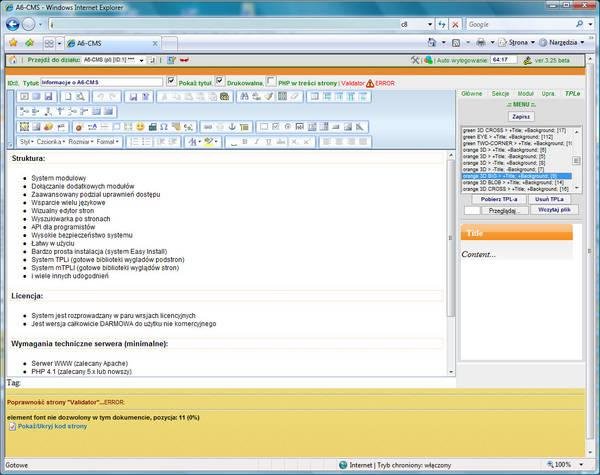The width and height of the screenshot is (600, 475).
Task: Click the Pobierz TPL-a button
Action: pos(499,199)
